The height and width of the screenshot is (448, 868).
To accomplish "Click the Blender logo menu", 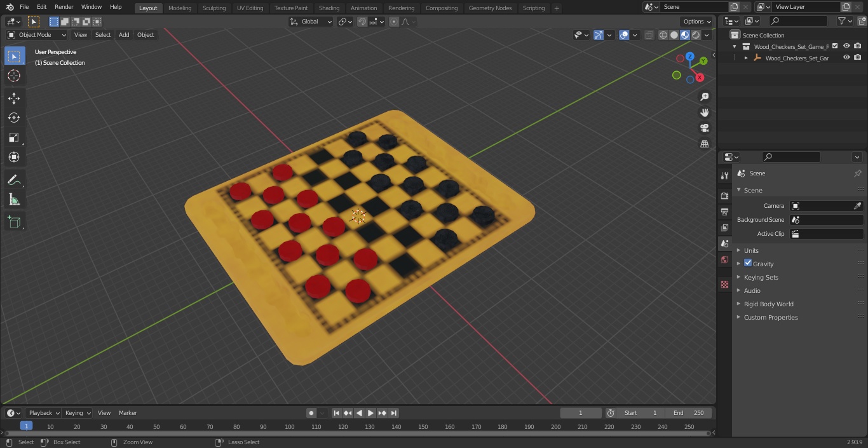I will (10, 7).
